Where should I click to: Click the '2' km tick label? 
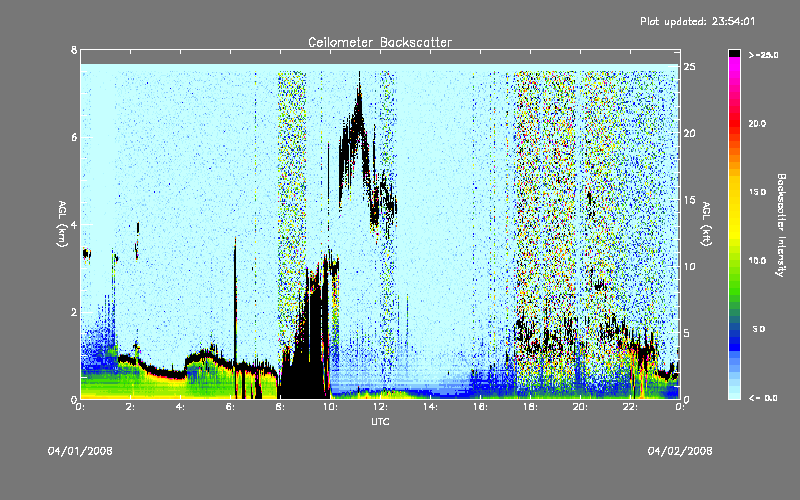[74, 312]
